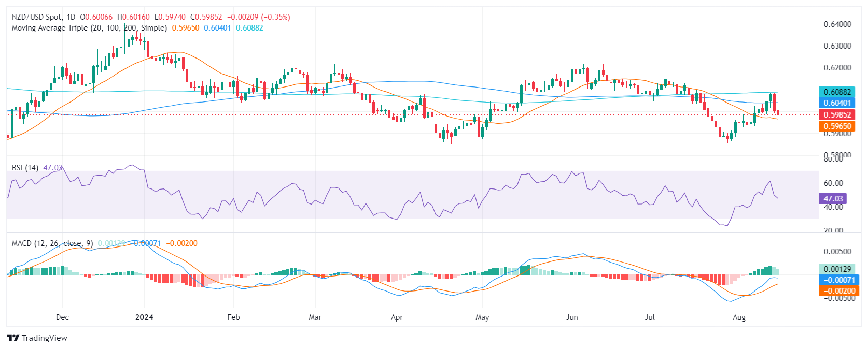Screen dimensions: 868x349
Task: Select the 200 MA price tag 0.60882
Action: coord(837,92)
